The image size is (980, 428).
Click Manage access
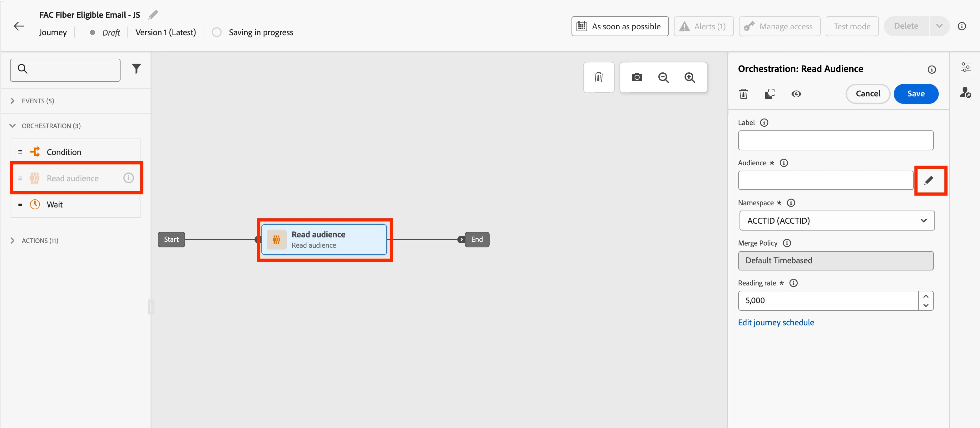[x=779, y=26]
